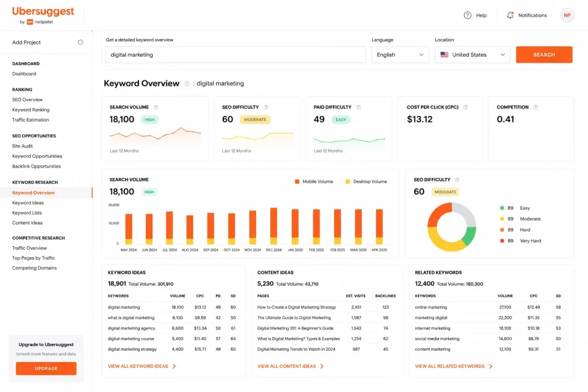Click info icon next to Competition
The height and width of the screenshot is (392, 588).
click(536, 107)
